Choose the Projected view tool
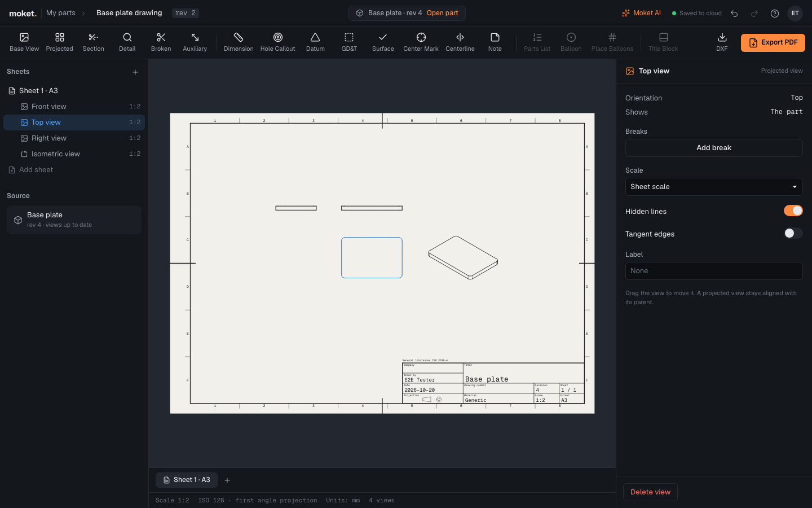The height and width of the screenshot is (508, 812). 59,42
